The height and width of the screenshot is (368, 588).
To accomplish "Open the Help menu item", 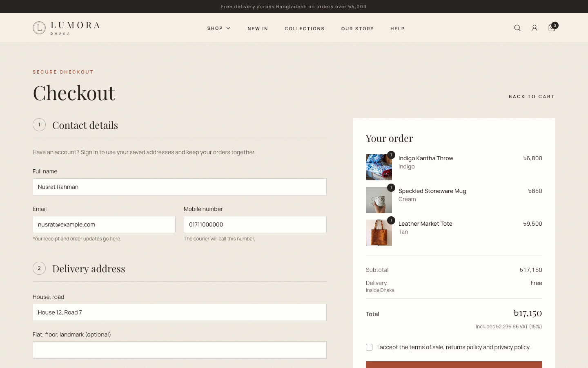I will tap(398, 29).
